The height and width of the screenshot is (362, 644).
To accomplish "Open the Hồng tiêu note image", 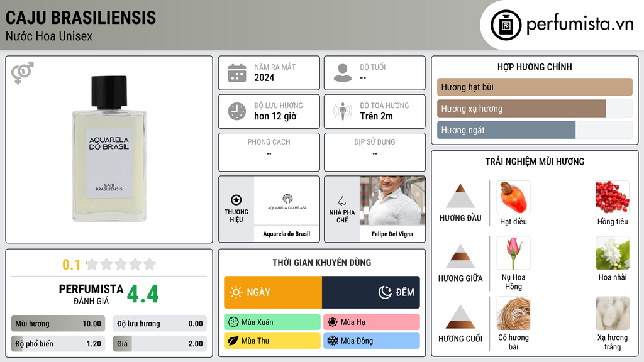I will 613,197.
